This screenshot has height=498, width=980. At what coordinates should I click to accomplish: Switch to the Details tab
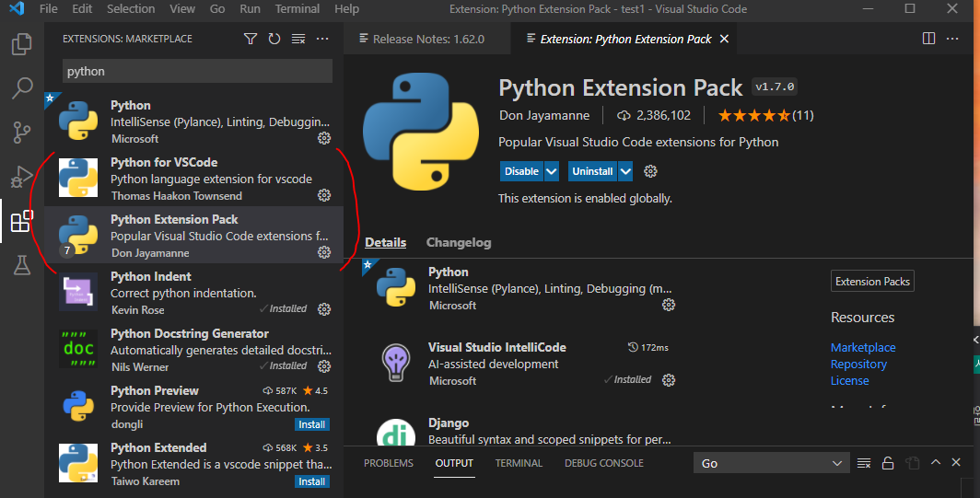(x=386, y=242)
